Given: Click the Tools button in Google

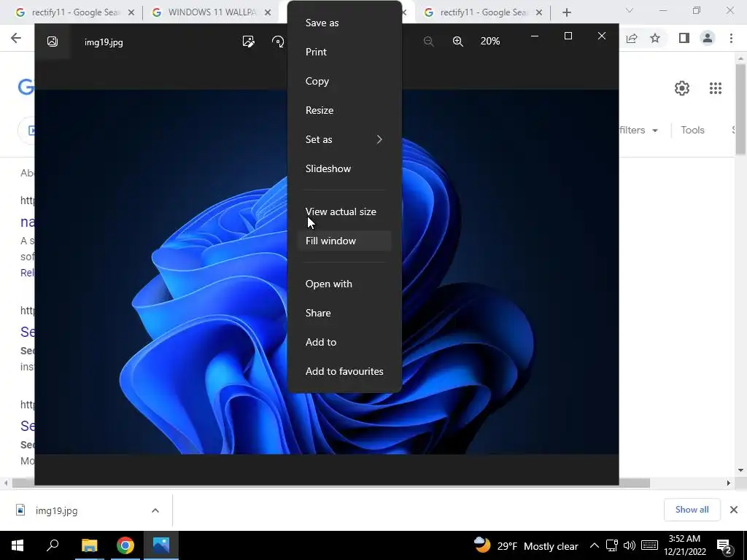Looking at the screenshot, I should [692, 130].
